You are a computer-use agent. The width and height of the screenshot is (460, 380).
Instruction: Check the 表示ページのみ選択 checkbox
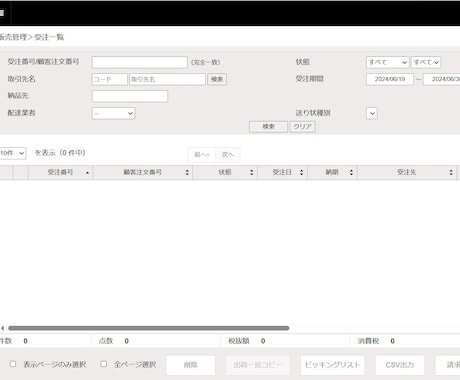coord(13,364)
